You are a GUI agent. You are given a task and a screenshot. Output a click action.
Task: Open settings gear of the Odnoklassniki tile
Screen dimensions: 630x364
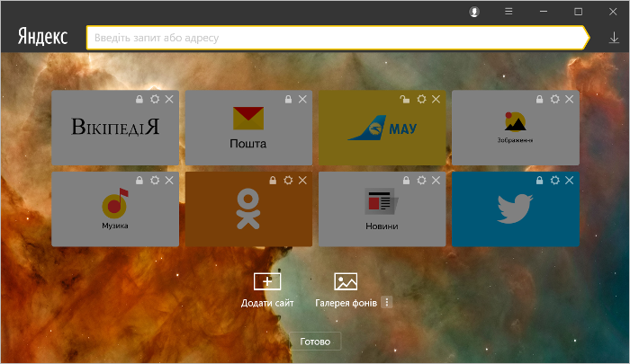(x=288, y=180)
